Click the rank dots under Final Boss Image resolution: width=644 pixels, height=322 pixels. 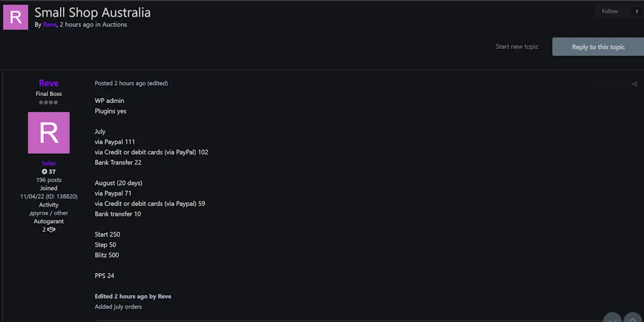(x=48, y=102)
